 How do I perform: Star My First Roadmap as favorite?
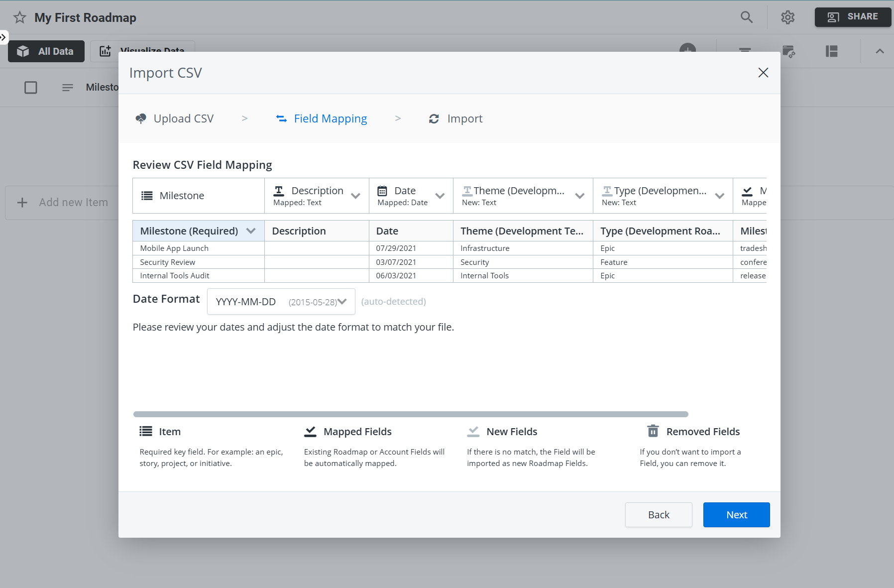[19, 17]
